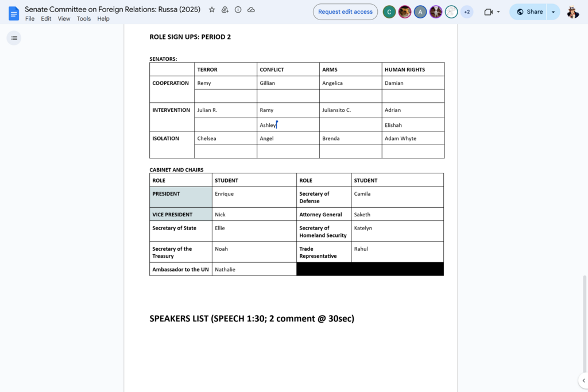Show the side panel arrow
Screen dimensions: 588x392
point(583,381)
